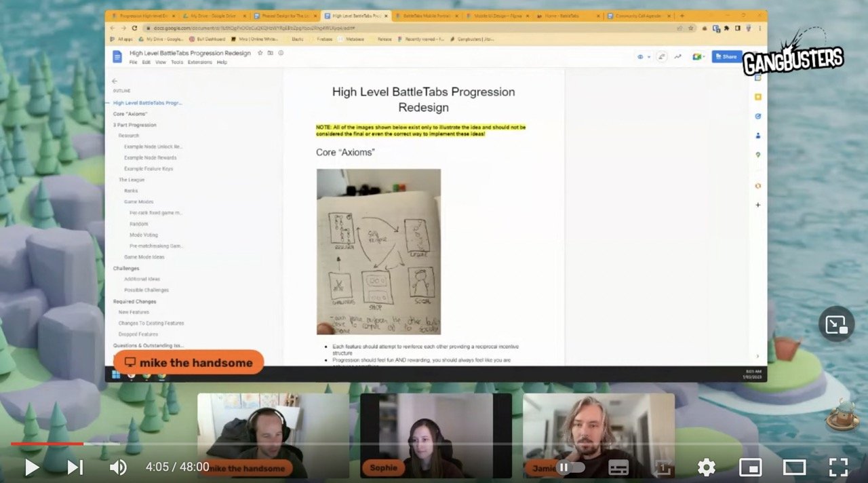The image size is (868, 483).
Task: Go to Ranks outline entry
Action: [x=131, y=191]
